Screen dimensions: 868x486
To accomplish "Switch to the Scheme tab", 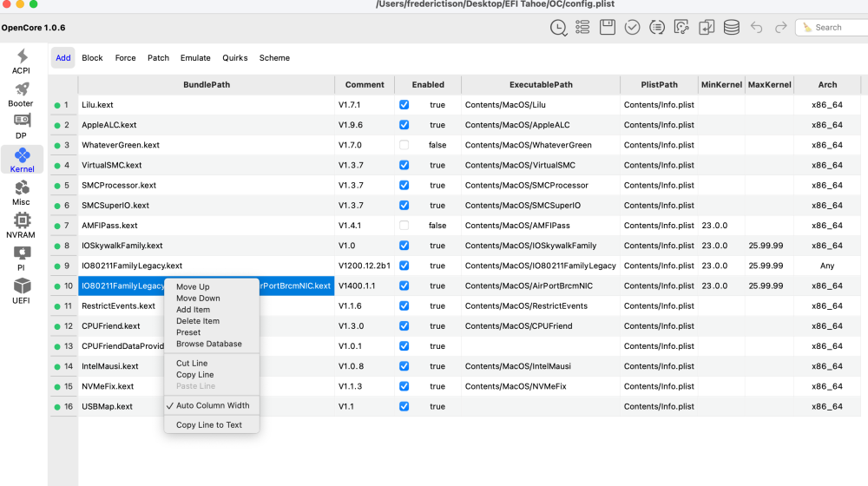I will click(x=274, y=57).
